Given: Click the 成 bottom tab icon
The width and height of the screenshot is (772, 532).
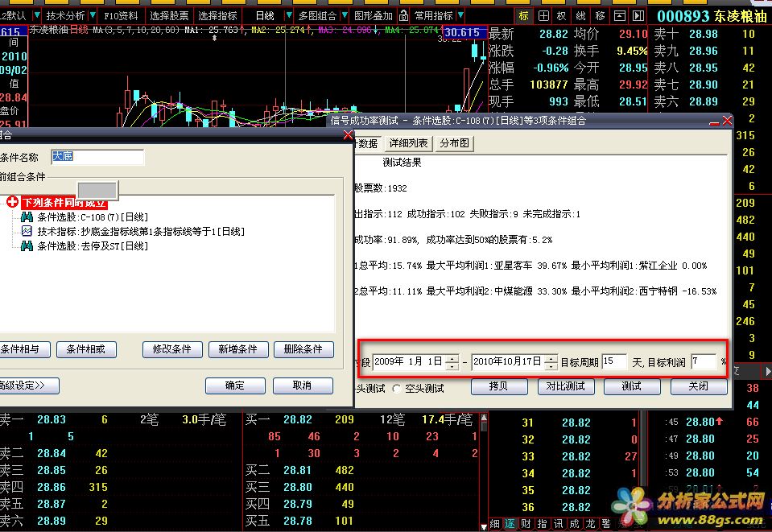Looking at the screenshot, I should click(x=574, y=524).
